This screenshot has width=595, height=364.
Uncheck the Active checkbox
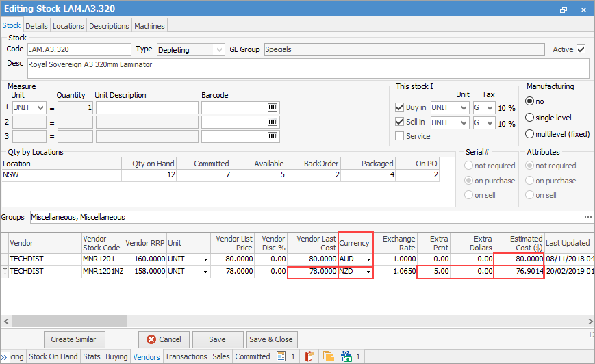[x=581, y=49]
